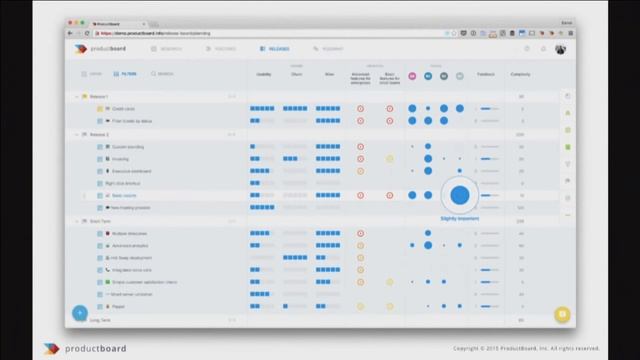Click the Usability score for Credit cards
Viewport: 640px width, 360px height.
click(x=262, y=109)
